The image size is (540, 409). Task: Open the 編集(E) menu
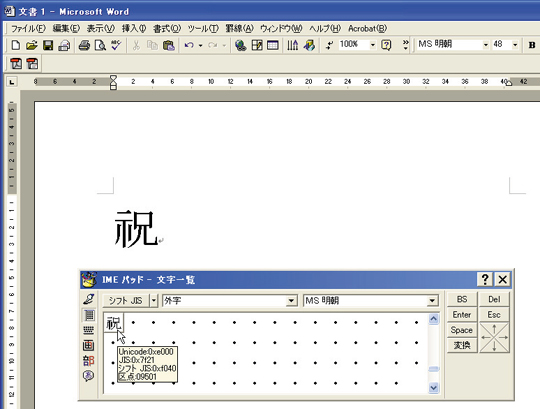[66, 29]
